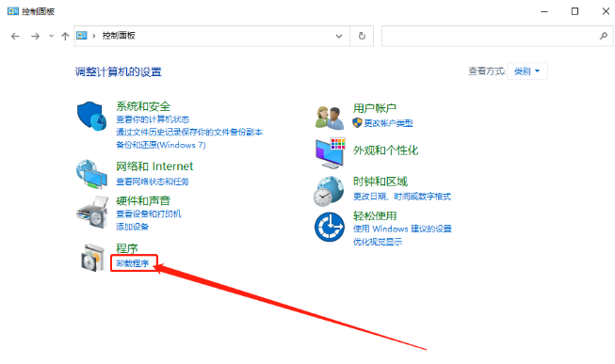
Task: Click 使用 Windows 建议的设置 link
Action: [x=402, y=229]
